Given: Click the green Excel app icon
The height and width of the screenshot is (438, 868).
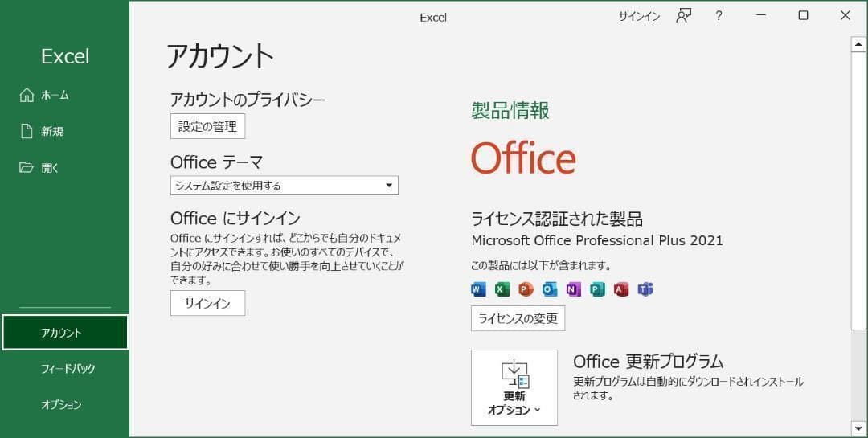Looking at the screenshot, I should point(502,289).
